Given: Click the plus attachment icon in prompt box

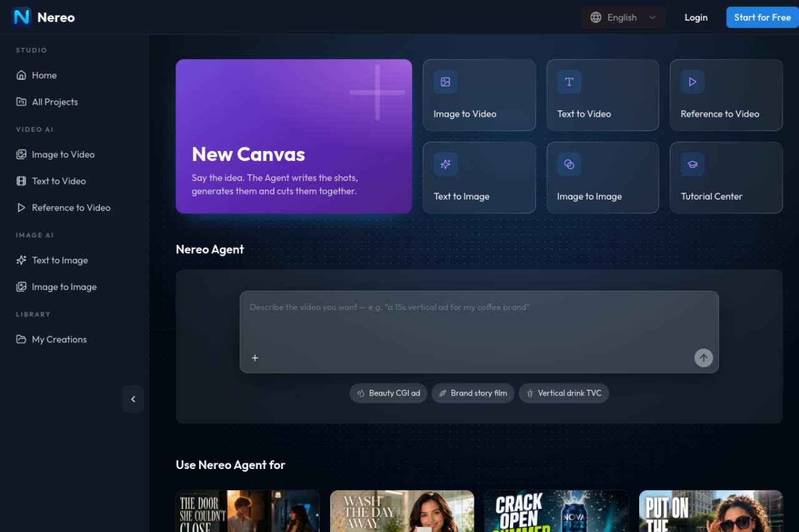Looking at the screenshot, I should [x=255, y=358].
